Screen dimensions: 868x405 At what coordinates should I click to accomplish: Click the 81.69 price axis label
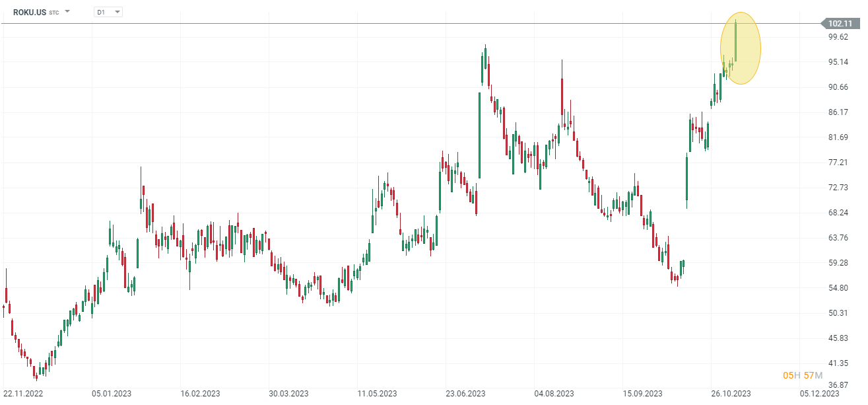tap(838, 137)
